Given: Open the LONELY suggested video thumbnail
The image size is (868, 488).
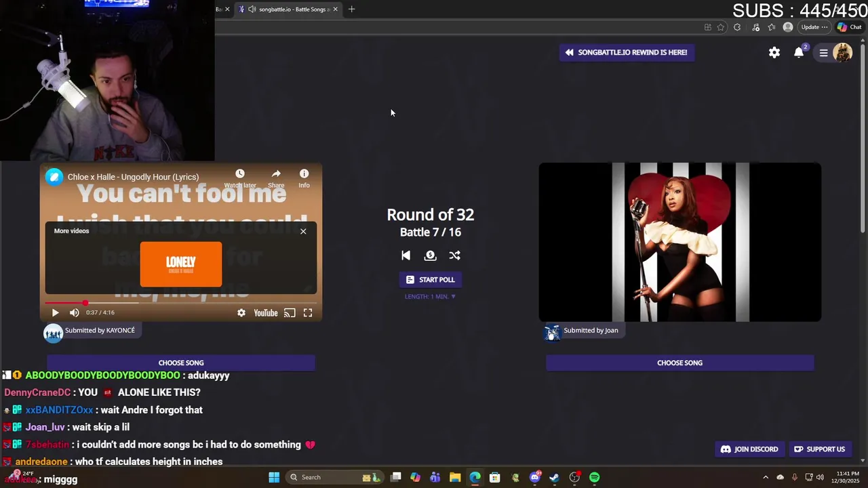Looking at the screenshot, I should pos(181,264).
